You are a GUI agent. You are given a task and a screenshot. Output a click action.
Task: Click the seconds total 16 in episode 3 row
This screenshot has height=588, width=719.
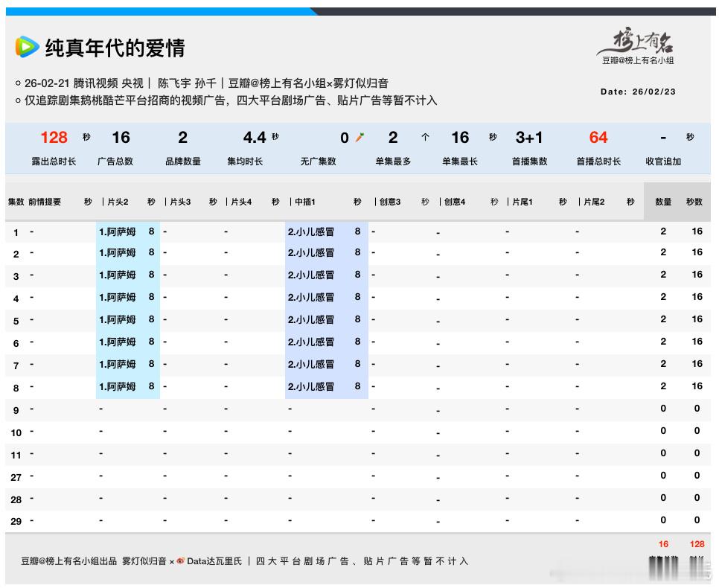(x=697, y=275)
